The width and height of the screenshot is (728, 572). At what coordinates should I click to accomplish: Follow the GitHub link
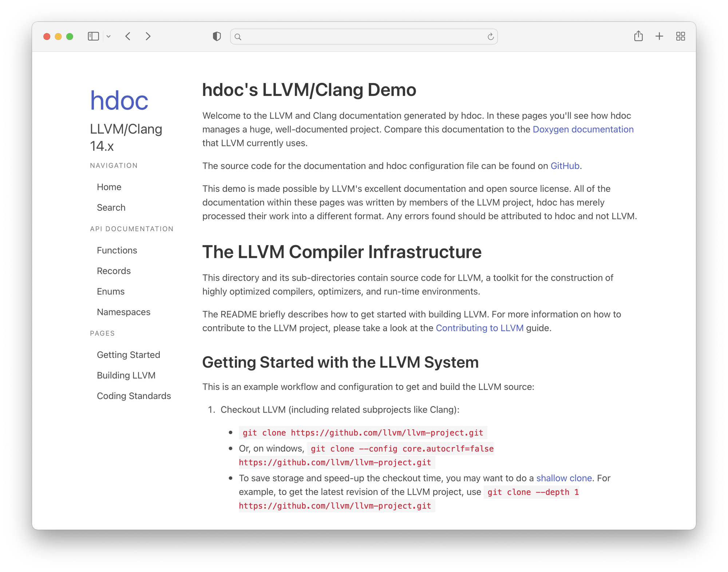[565, 166]
